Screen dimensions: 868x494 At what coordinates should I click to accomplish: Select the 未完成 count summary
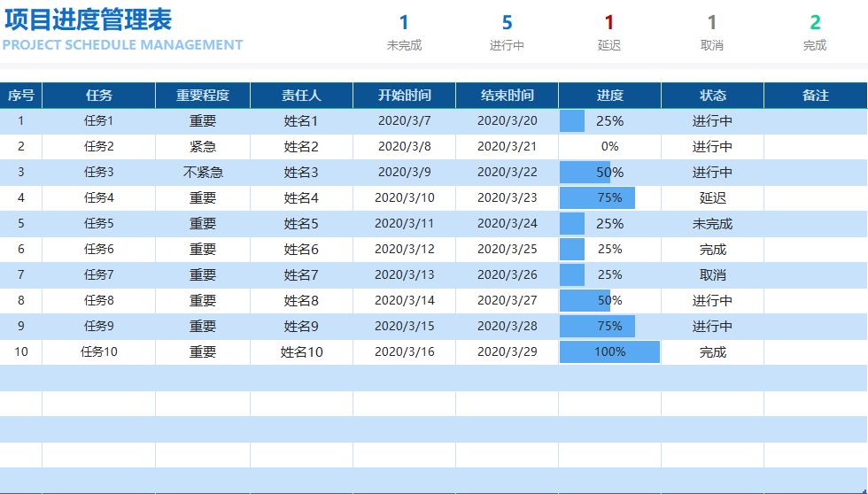[x=404, y=33]
